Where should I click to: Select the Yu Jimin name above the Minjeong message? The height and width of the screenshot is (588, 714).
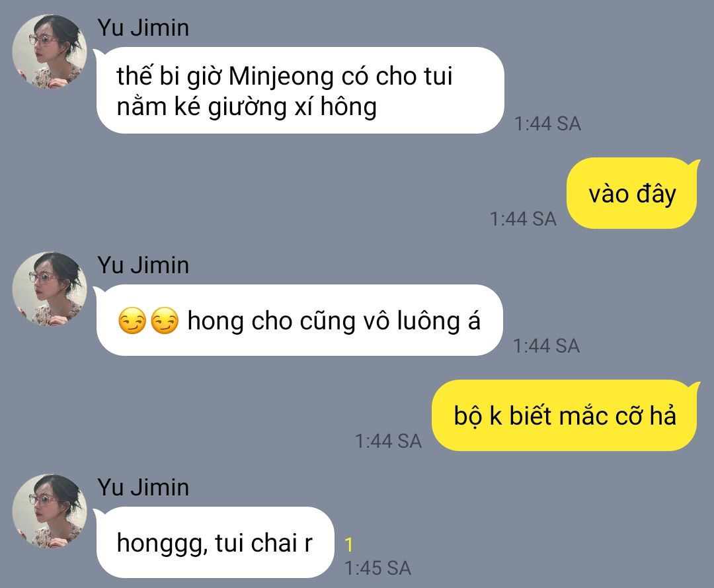click(x=143, y=28)
